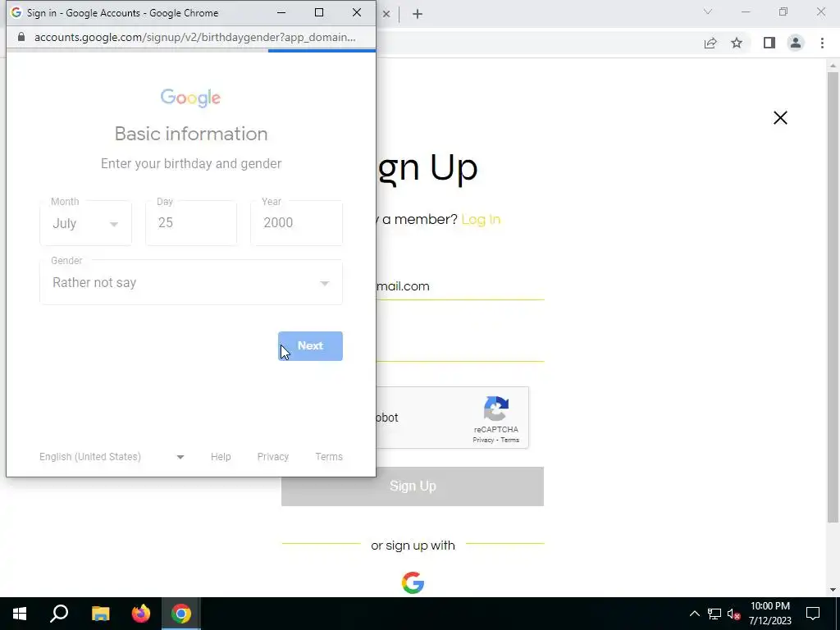Open the Month dropdown showing July
The width and height of the screenshot is (840, 630).
pyautogui.click(x=85, y=223)
